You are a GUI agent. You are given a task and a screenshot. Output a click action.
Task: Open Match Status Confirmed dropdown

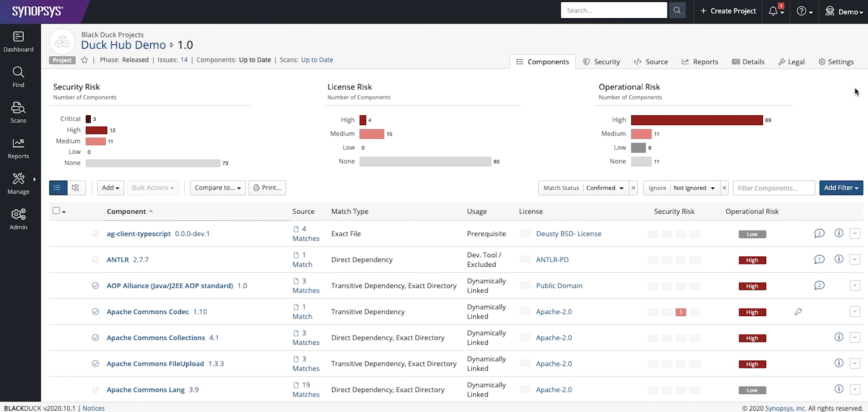(x=605, y=188)
